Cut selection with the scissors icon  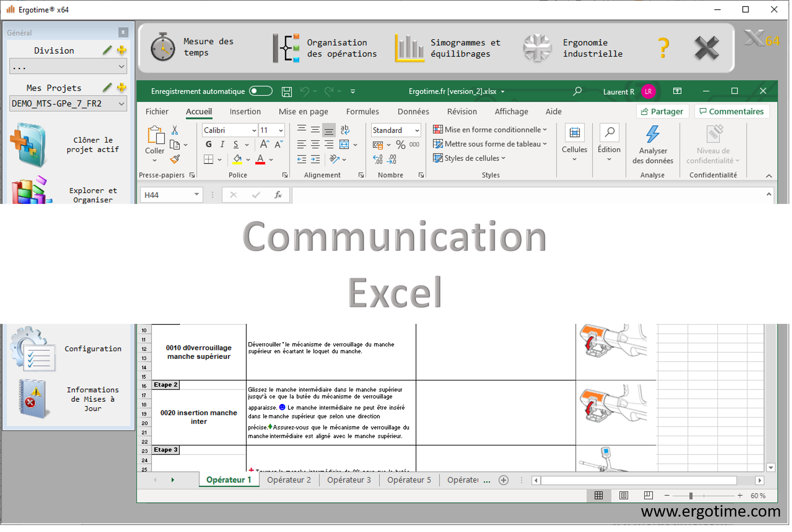pyautogui.click(x=175, y=130)
